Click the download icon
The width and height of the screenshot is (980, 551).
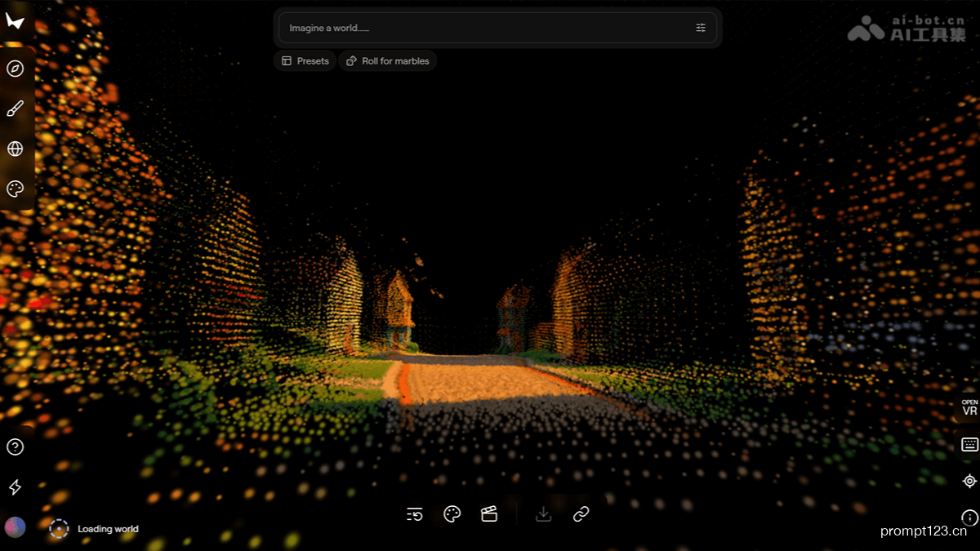(x=543, y=514)
